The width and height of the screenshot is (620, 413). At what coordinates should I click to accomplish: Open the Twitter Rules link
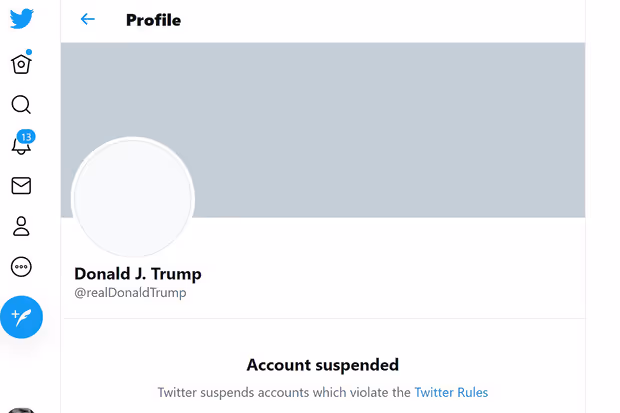point(451,392)
